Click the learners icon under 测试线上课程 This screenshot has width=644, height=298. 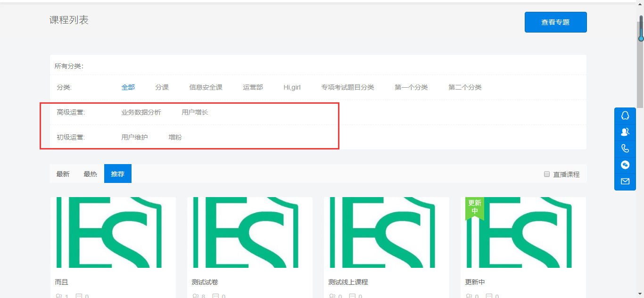tap(332, 296)
